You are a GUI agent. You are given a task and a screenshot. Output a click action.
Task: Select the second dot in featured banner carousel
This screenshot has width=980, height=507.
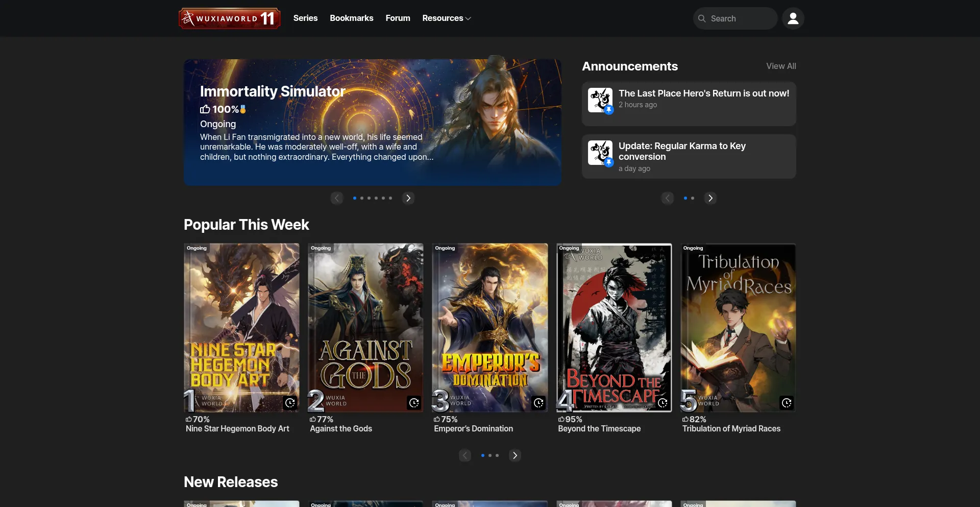[x=362, y=198]
